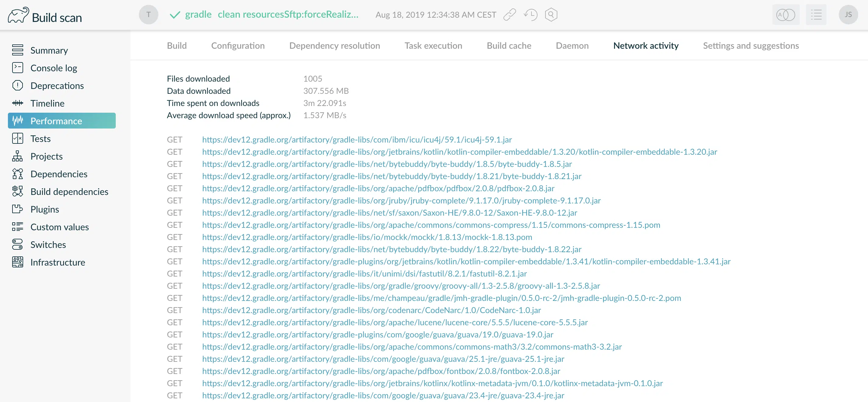Click the Infrastructure server icon
The image size is (868, 402).
coord(18,262)
